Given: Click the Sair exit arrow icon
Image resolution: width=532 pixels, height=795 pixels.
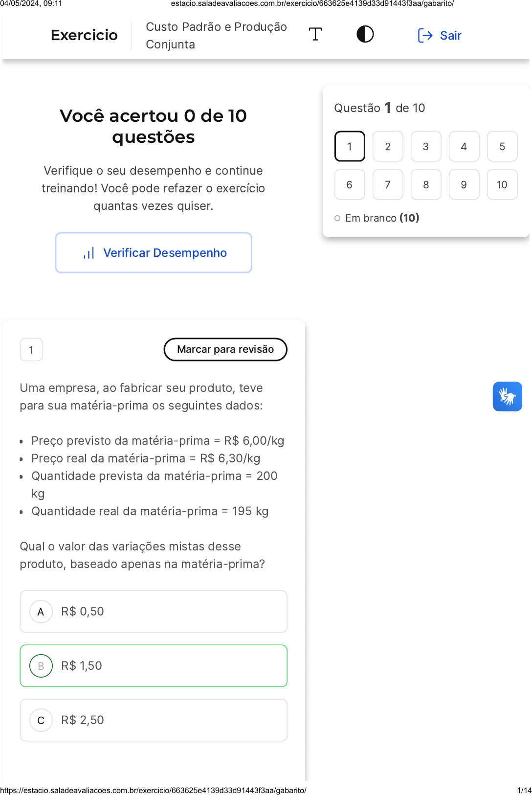Looking at the screenshot, I should 425,35.
